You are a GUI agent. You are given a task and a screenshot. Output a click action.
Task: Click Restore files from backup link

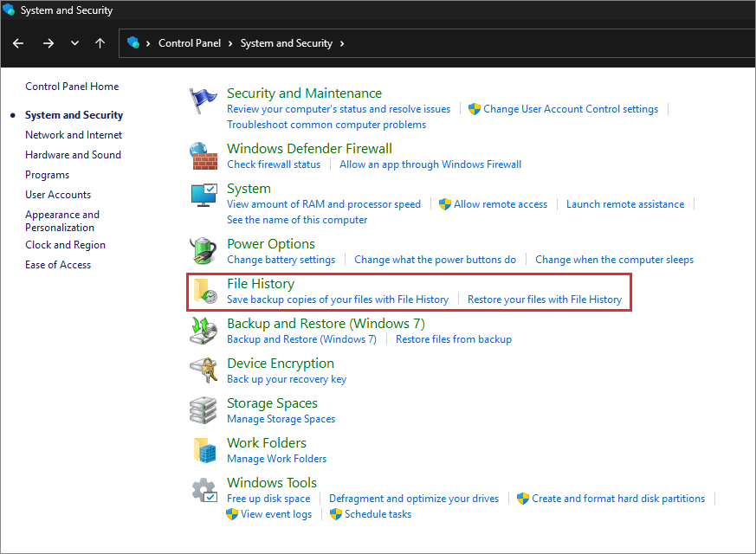pyautogui.click(x=453, y=339)
